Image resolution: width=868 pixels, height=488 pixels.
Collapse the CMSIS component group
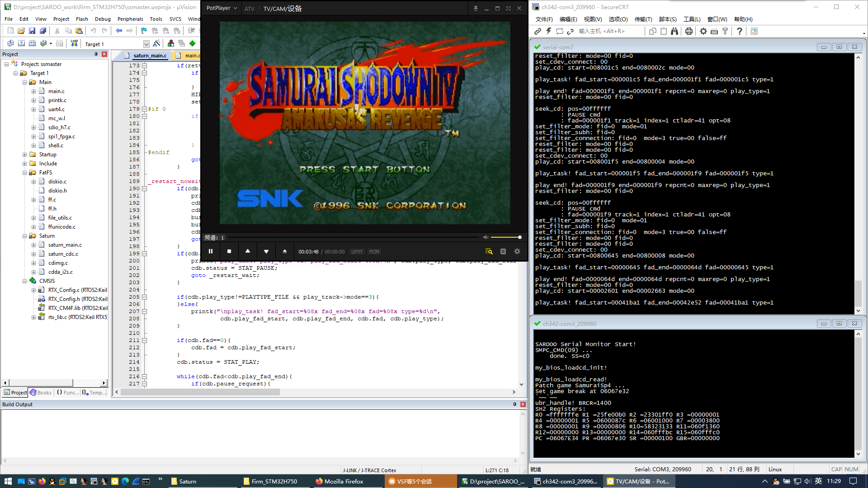(x=25, y=281)
